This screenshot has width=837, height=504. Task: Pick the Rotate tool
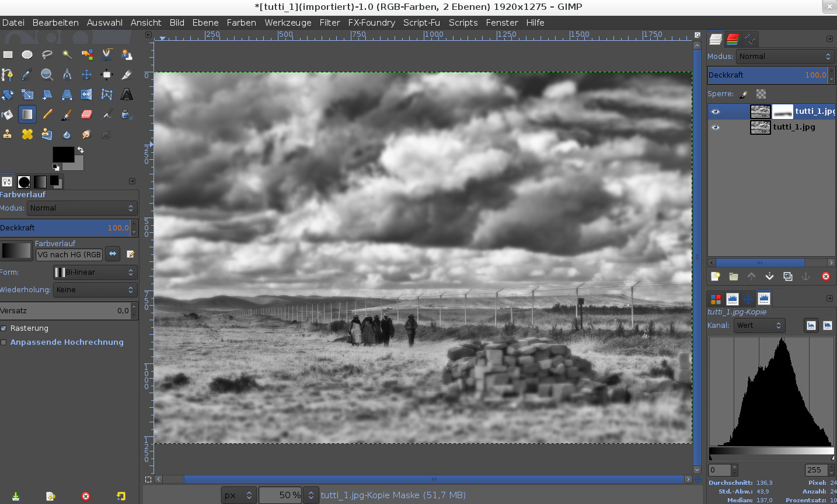coord(8,94)
